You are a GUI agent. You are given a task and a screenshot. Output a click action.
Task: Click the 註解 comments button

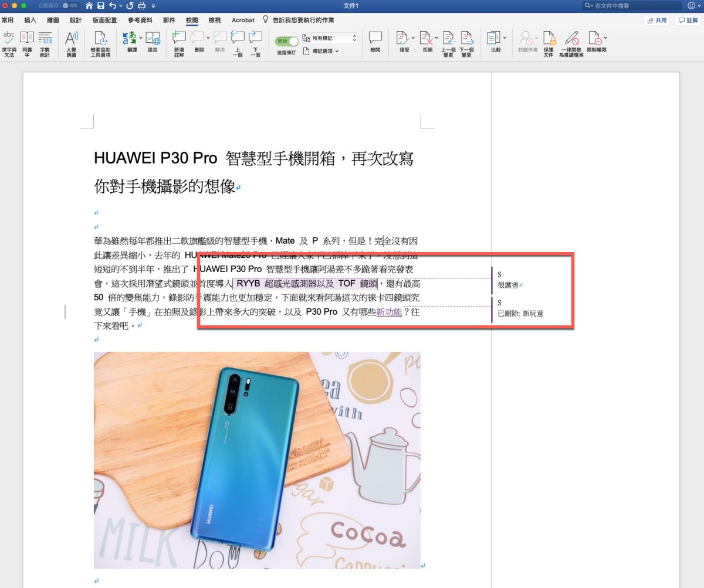tap(688, 20)
